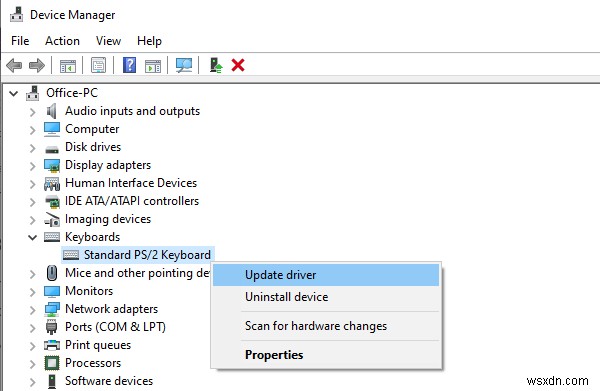Image resolution: width=600 pixels, height=391 pixels.
Task: Toggle the console tree pane toolbar icon
Action: coord(68,66)
